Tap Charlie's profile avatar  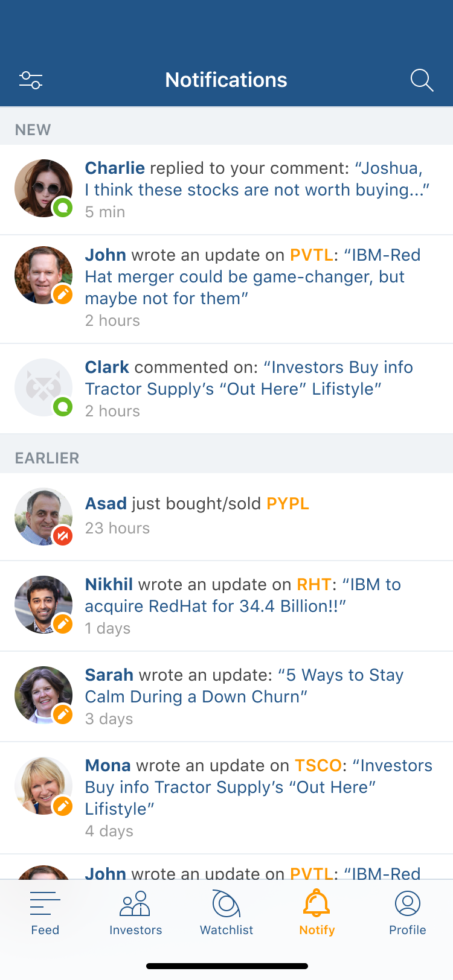pos(43,188)
